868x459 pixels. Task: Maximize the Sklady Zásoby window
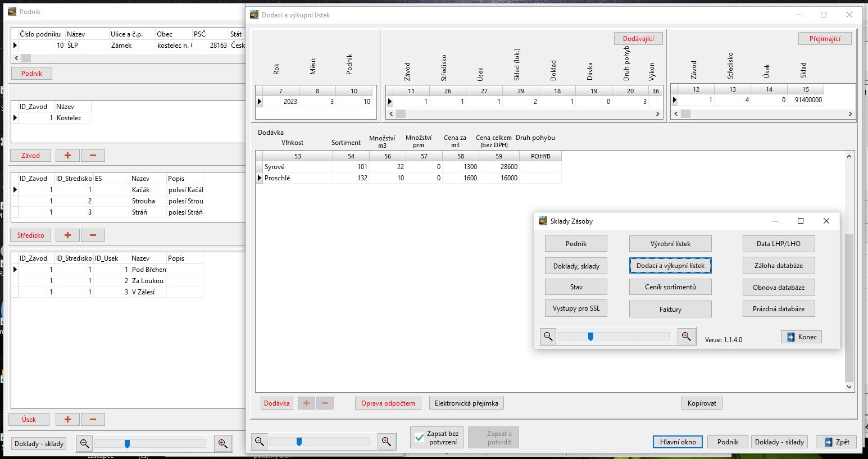coord(801,221)
